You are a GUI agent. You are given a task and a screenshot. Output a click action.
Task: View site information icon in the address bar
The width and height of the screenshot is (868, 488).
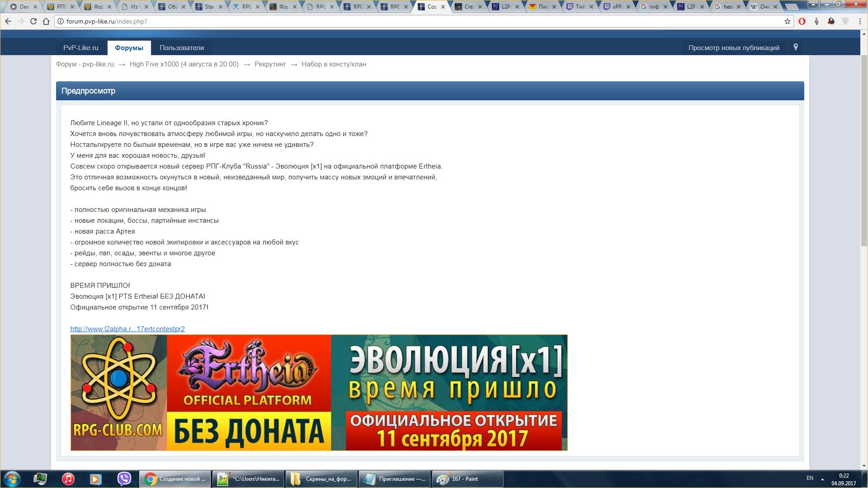[x=61, y=21]
